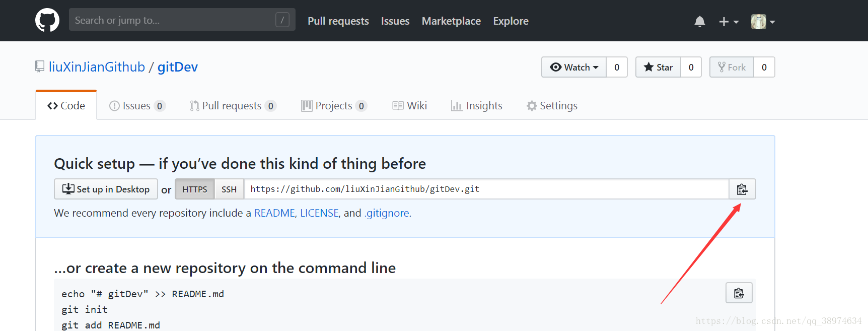
Task: Select the HTTPS protocol toggle
Action: [x=194, y=189]
